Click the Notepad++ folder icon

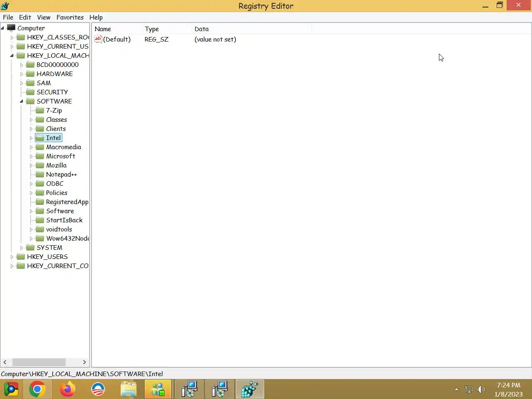[x=40, y=174]
